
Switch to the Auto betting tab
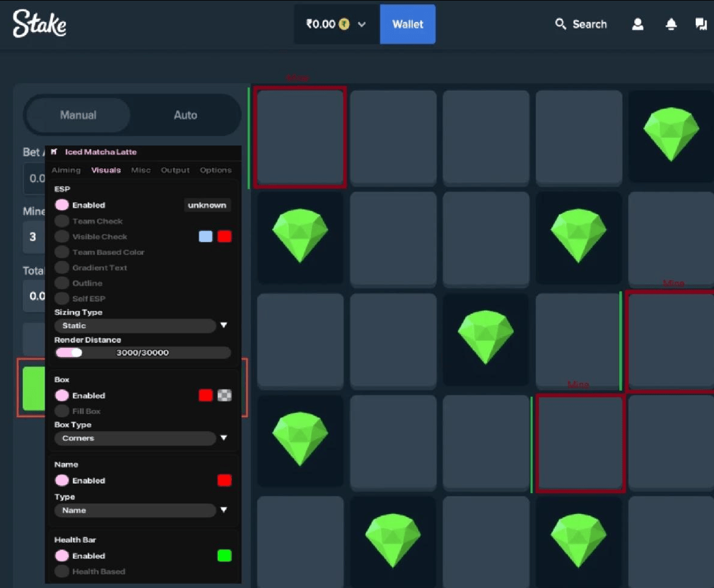[185, 115]
